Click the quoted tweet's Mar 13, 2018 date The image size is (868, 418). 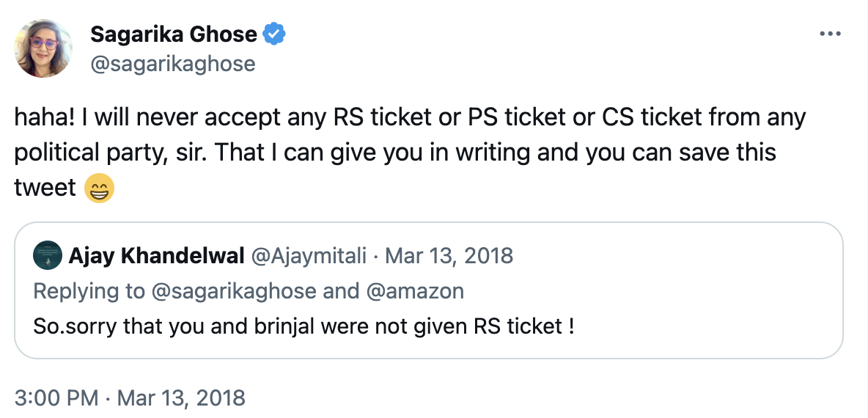pos(449,256)
